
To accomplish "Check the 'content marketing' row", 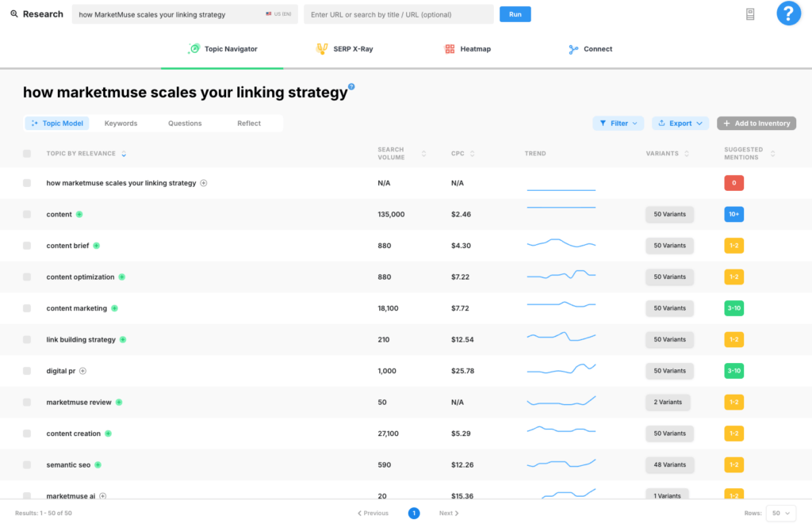I will (27, 308).
